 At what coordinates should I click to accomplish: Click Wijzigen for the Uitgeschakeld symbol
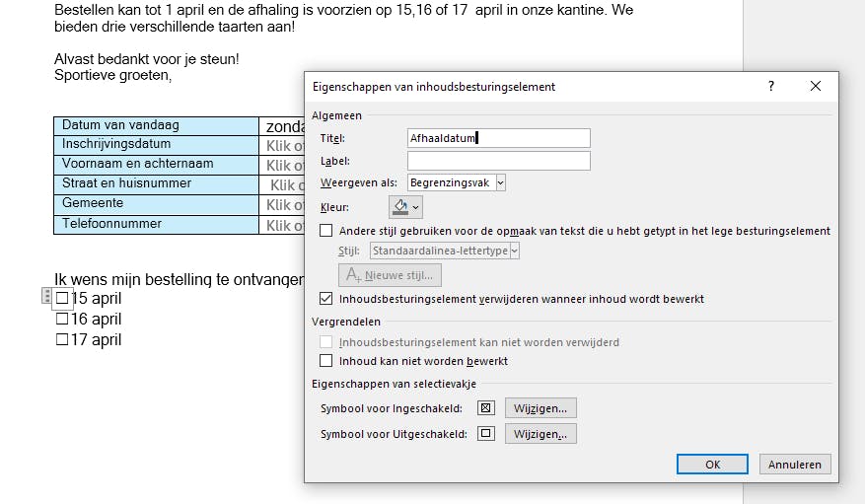click(x=541, y=434)
